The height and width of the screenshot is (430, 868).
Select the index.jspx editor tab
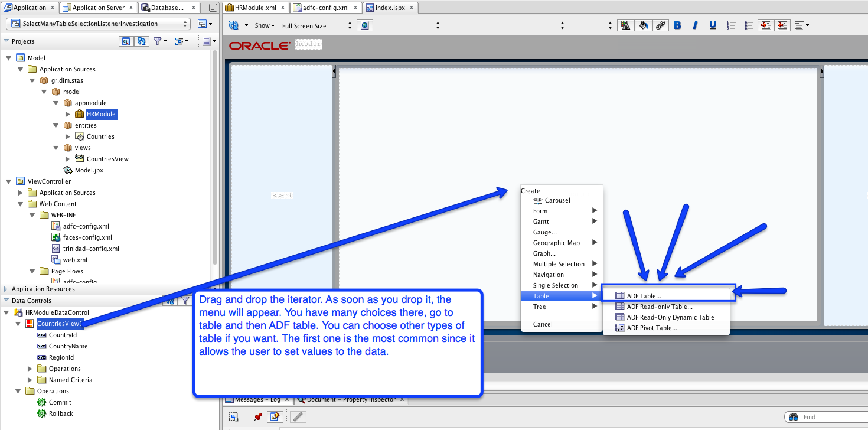click(x=390, y=8)
